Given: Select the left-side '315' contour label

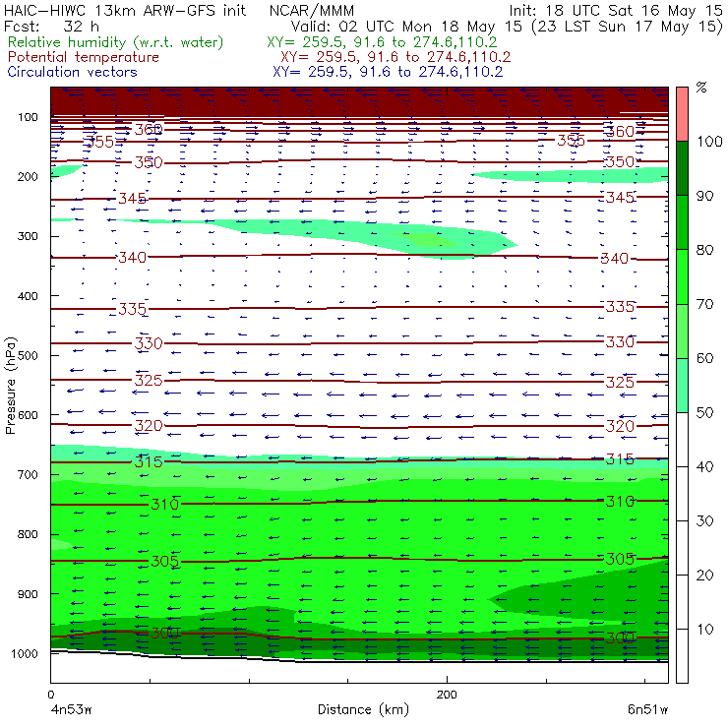Looking at the screenshot, I should point(149,462).
